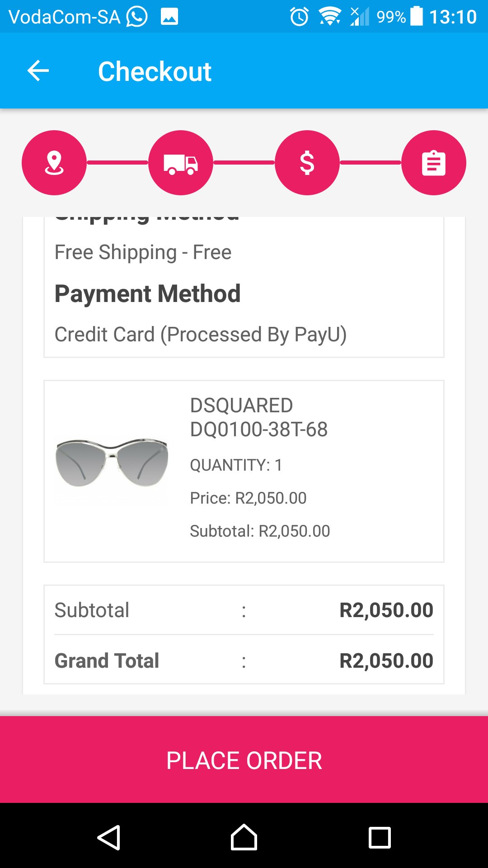The image size is (488, 868).
Task: Tap the Subtotal R2,050.00 summary row
Action: [x=244, y=610]
